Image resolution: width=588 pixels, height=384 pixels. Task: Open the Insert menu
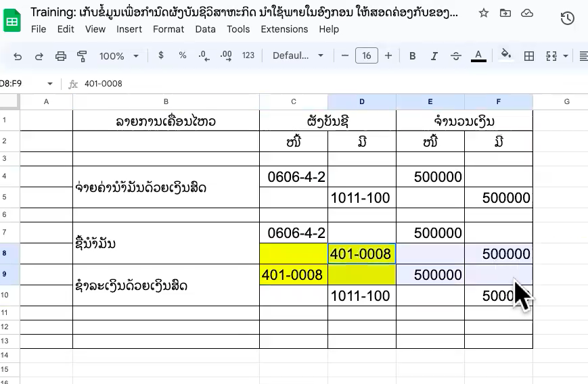tap(129, 29)
